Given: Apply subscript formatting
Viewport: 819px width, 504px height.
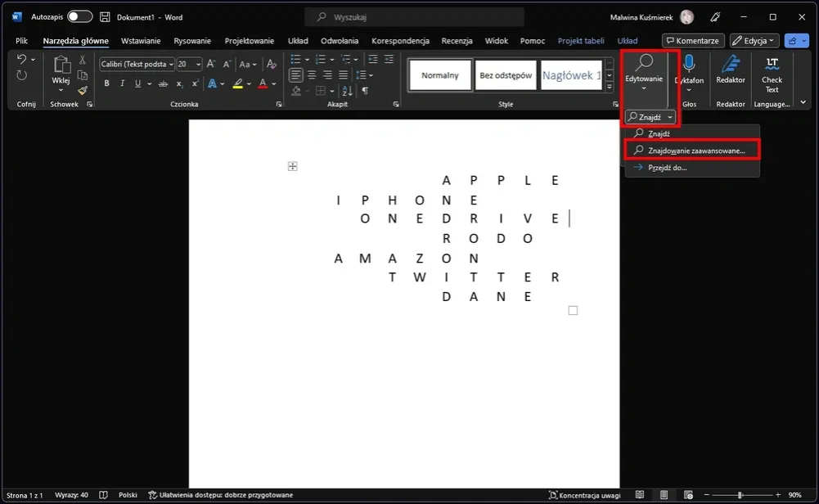Looking at the screenshot, I should [179, 83].
